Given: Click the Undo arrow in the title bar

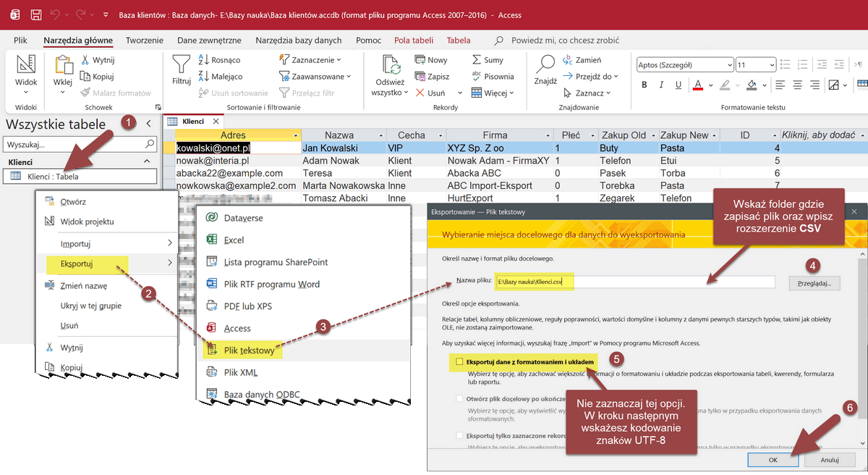Looking at the screenshot, I should 56,14.
